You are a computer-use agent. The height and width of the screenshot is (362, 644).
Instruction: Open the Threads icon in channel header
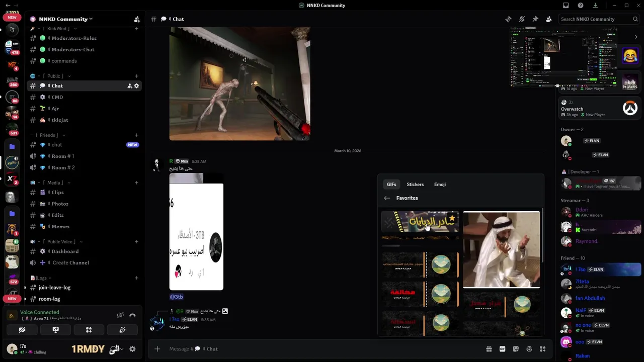[x=508, y=19]
